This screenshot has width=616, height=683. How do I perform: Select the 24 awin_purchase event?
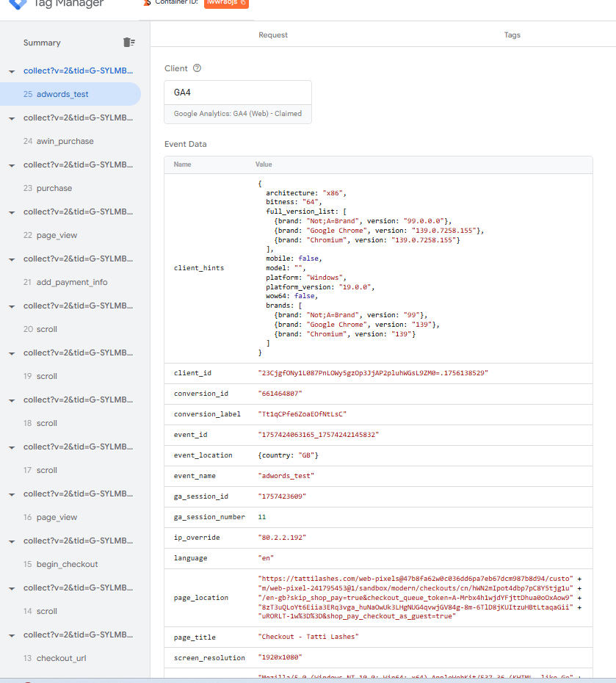click(x=65, y=141)
